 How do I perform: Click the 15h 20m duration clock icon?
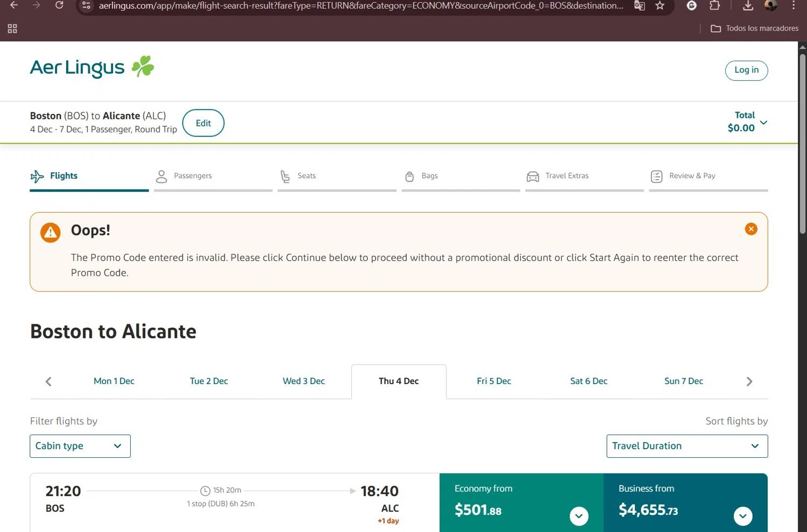tap(205, 491)
